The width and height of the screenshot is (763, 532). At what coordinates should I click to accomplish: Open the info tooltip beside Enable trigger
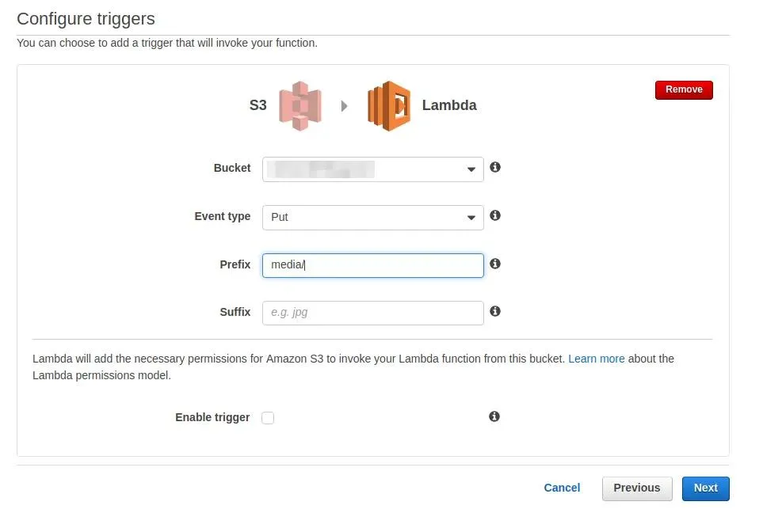pos(494,416)
